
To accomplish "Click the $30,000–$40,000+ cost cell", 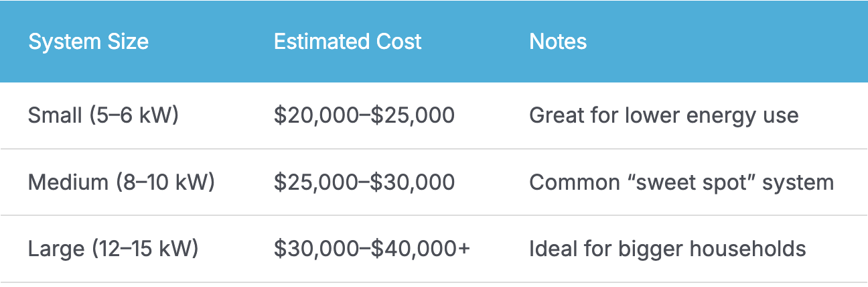I will [x=372, y=249].
